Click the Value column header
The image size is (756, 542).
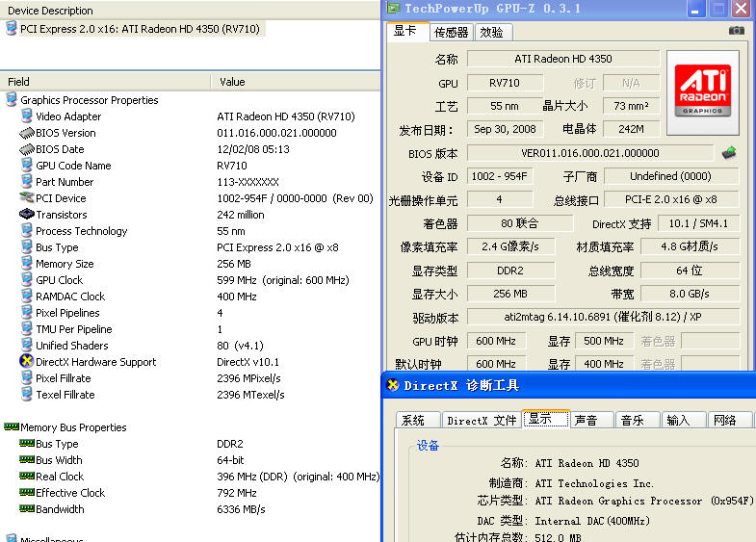pos(296,82)
